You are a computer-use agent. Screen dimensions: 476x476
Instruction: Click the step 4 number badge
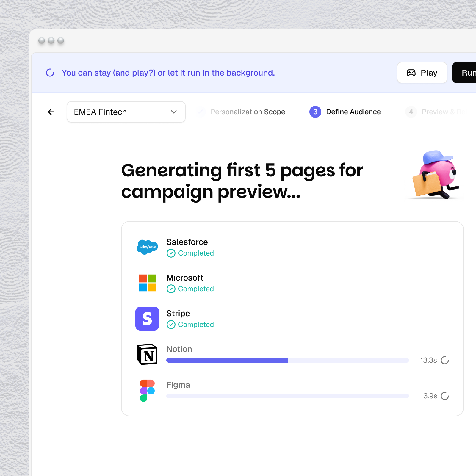tap(411, 112)
